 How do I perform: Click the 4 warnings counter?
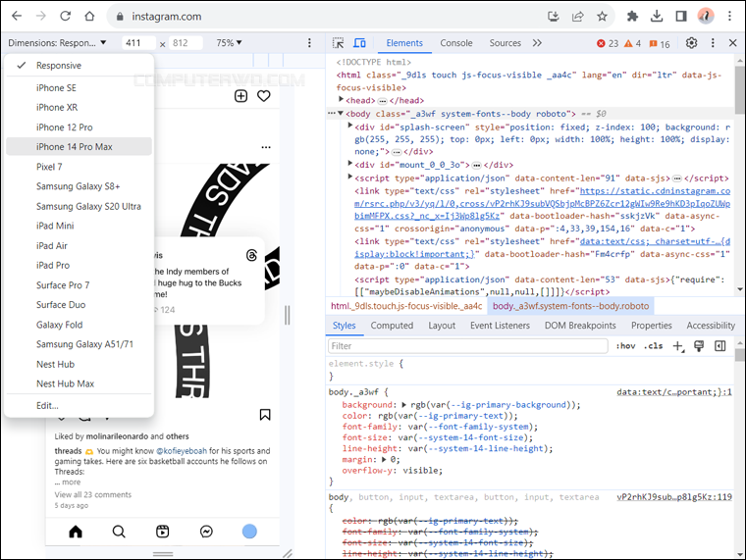click(632, 44)
